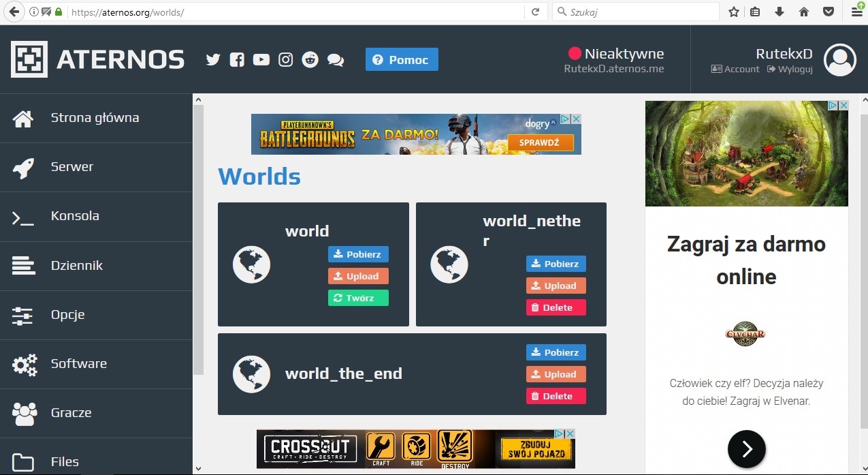Image resolution: width=868 pixels, height=475 pixels.
Task: Open Gracze in sidebar
Action: pyautogui.click(x=96, y=413)
